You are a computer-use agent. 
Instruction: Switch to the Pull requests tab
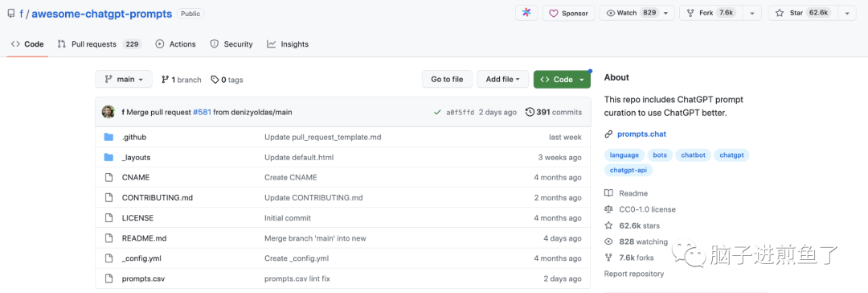(99, 43)
